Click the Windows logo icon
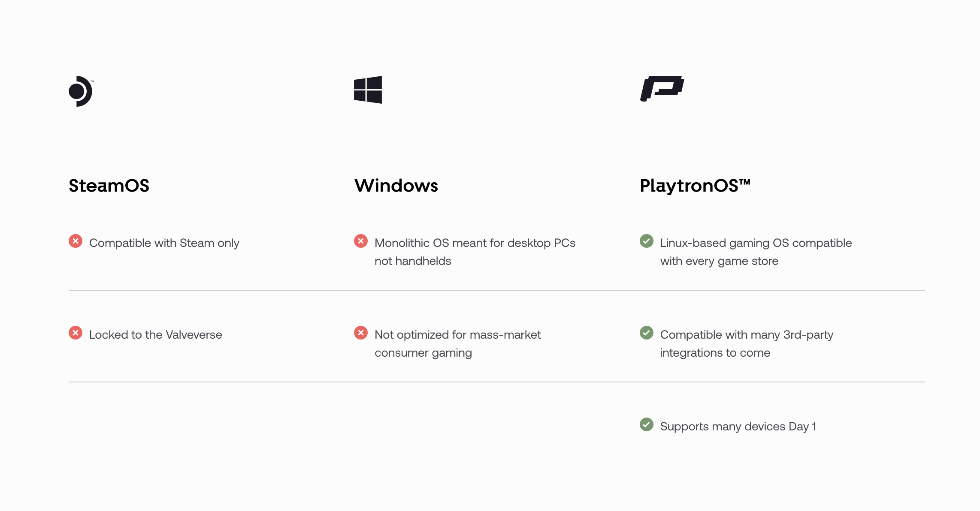This screenshot has height=511, width=980. (x=368, y=90)
